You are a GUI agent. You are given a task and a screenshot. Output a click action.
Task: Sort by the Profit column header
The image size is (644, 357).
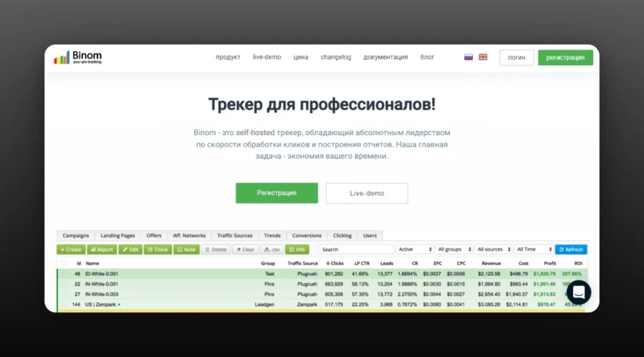[550, 263]
